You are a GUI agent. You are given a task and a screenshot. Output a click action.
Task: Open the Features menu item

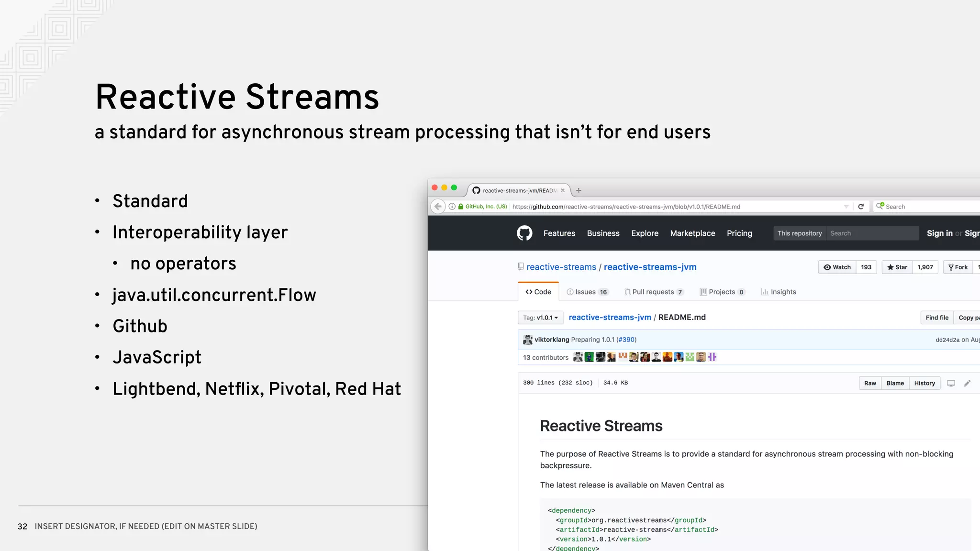tap(559, 233)
